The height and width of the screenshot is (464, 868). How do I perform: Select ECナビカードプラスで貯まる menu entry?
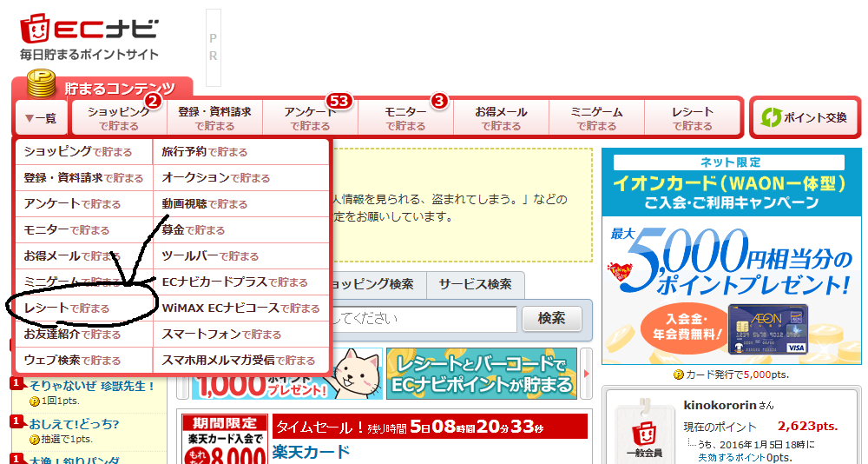(240, 282)
